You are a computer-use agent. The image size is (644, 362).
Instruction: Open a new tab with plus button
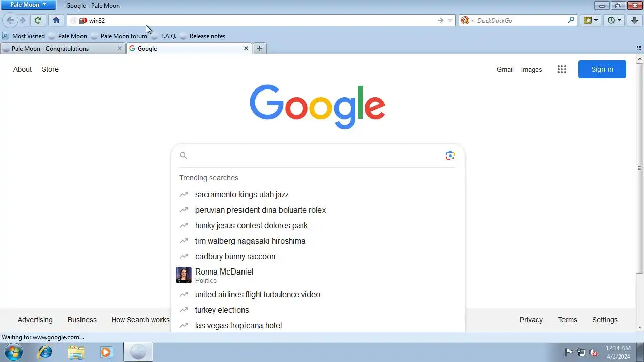pyautogui.click(x=260, y=48)
